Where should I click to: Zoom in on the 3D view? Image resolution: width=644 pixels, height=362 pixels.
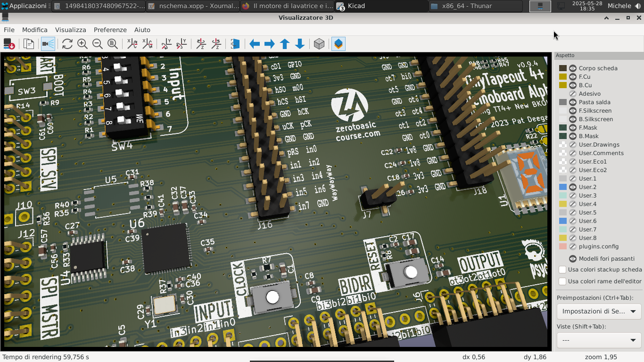point(83,44)
